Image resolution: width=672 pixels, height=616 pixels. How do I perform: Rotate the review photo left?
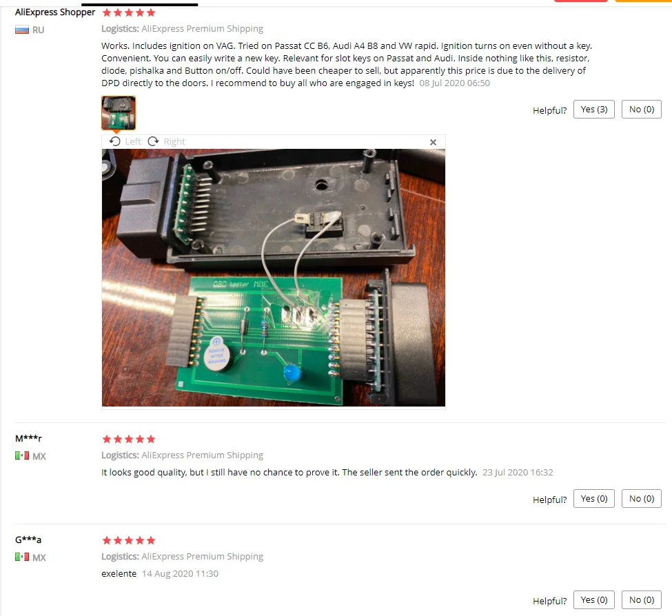tap(125, 141)
